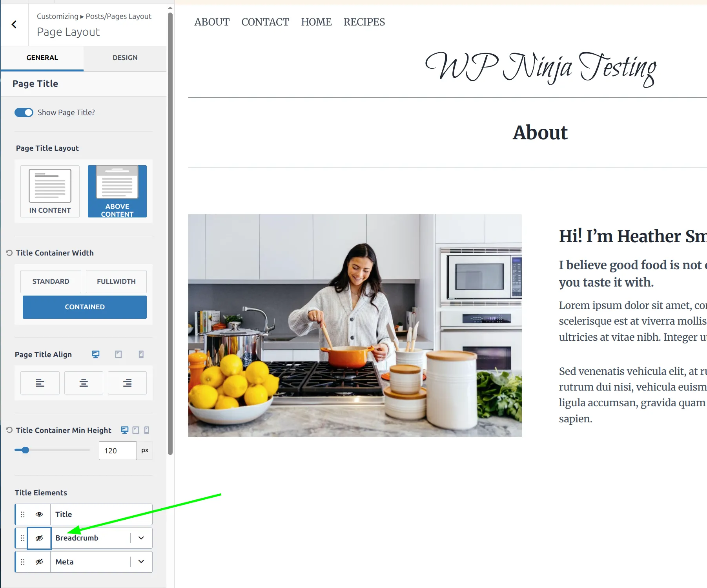Image resolution: width=707 pixels, height=588 pixels.
Task: Click the back arrow in customizer header
Action: point(14,25)
